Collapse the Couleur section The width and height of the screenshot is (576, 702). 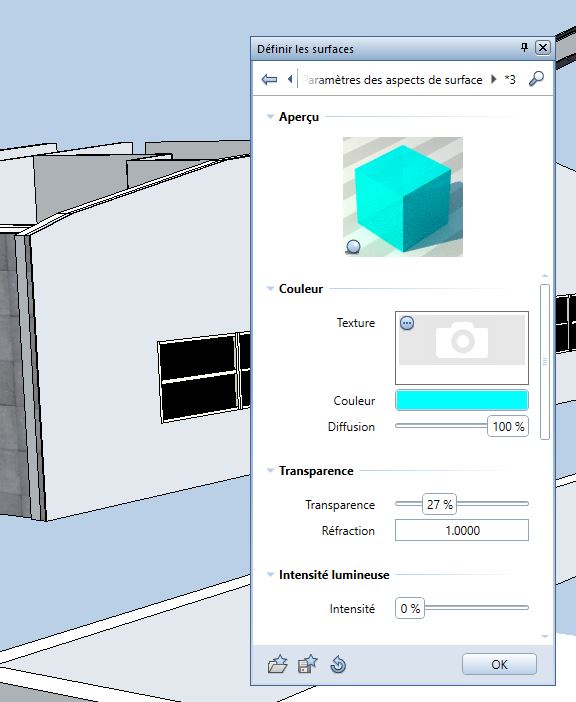[270, 288]
